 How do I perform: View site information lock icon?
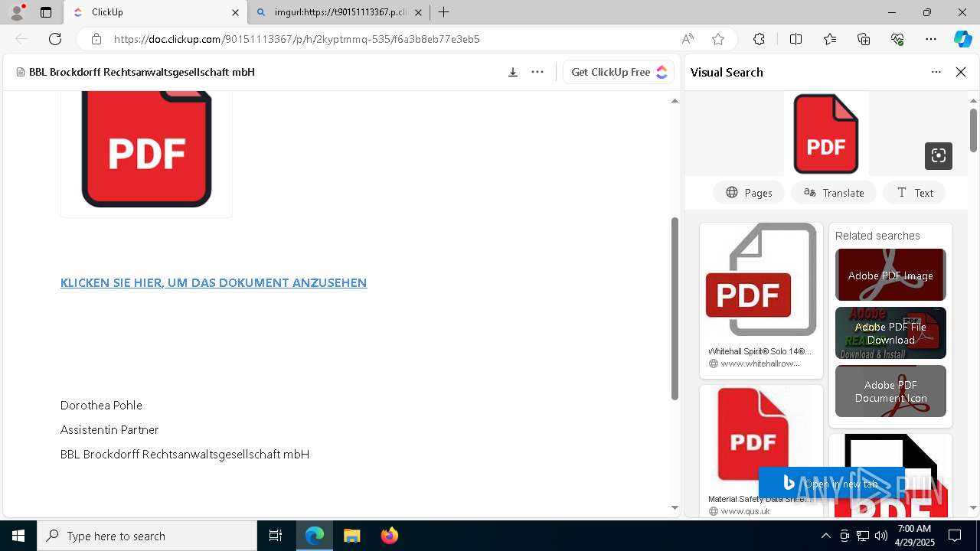tap(96, 39)
